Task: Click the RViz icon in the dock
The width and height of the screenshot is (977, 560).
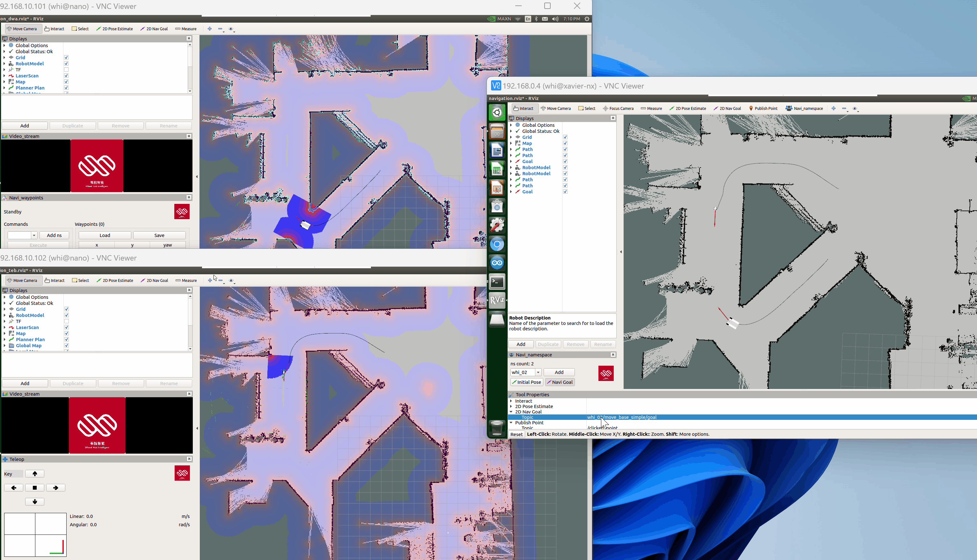Action: 497,300
